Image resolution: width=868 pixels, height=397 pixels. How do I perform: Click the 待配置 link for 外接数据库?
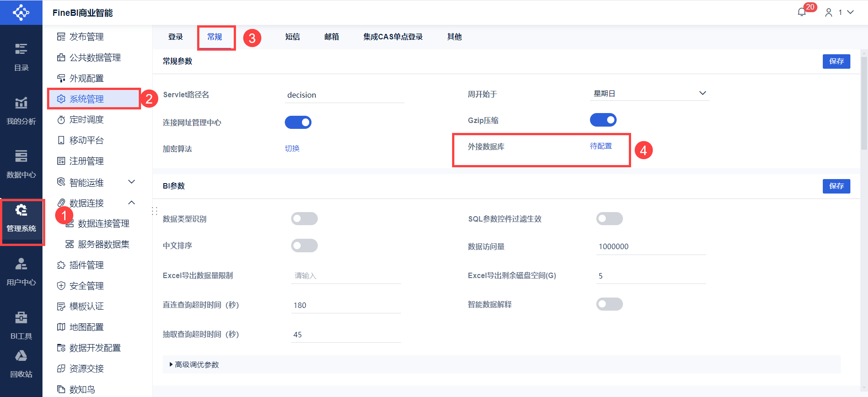pyautogui.click(x=600, y=146)
